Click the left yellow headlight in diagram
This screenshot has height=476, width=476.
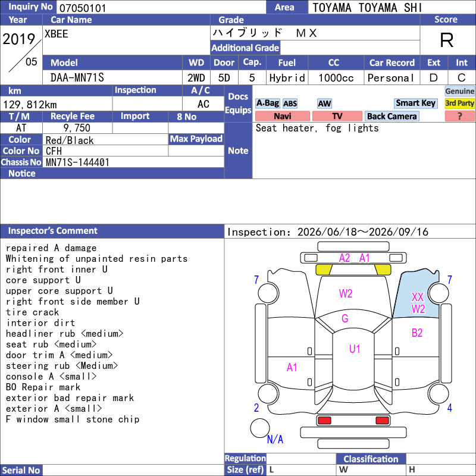tap(324, 270)
